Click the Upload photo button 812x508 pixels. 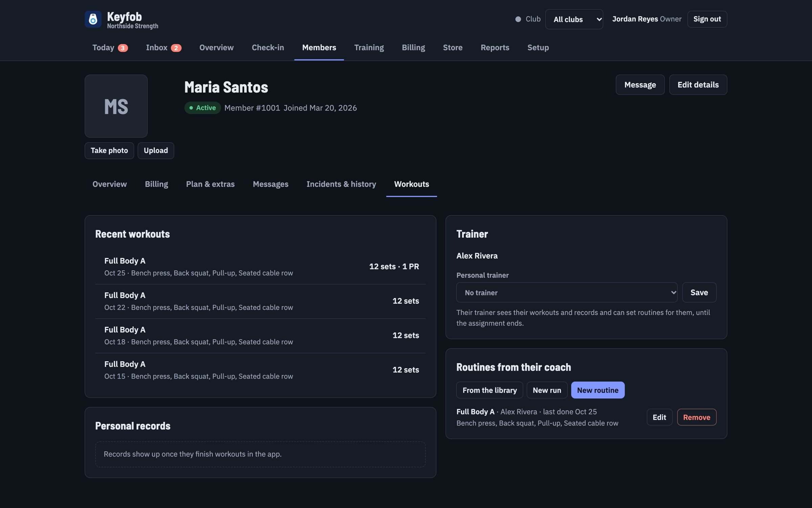pos(156,150)
